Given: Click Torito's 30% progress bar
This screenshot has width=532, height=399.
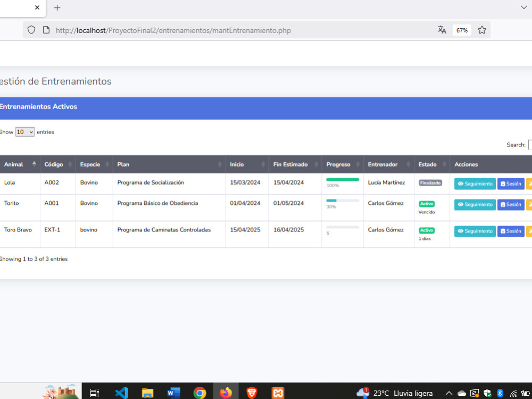Looking at the screenshot, I should click(x=343, y=201).
